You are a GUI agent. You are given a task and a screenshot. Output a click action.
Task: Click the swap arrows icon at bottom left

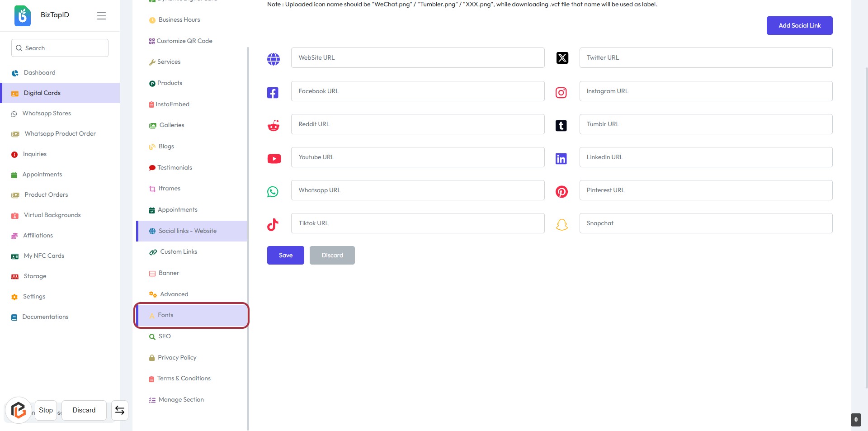point(120,410)
